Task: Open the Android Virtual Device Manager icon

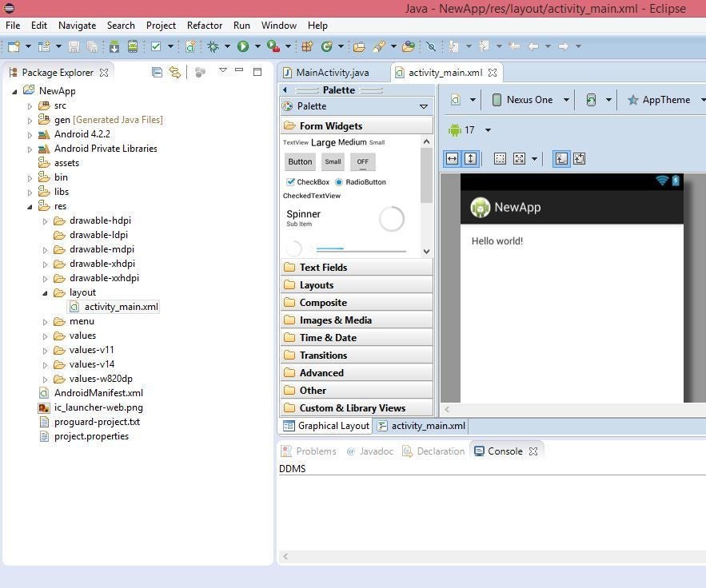Action: pyautogui.click(x=134, y=46)
